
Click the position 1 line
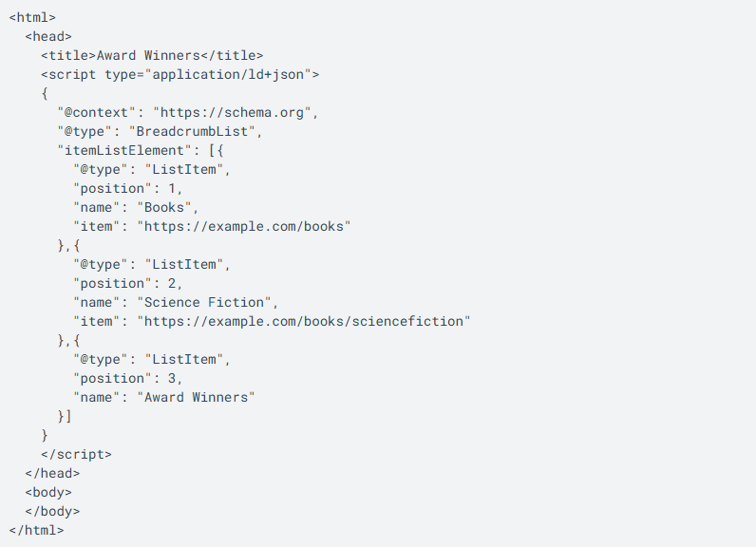128,189
